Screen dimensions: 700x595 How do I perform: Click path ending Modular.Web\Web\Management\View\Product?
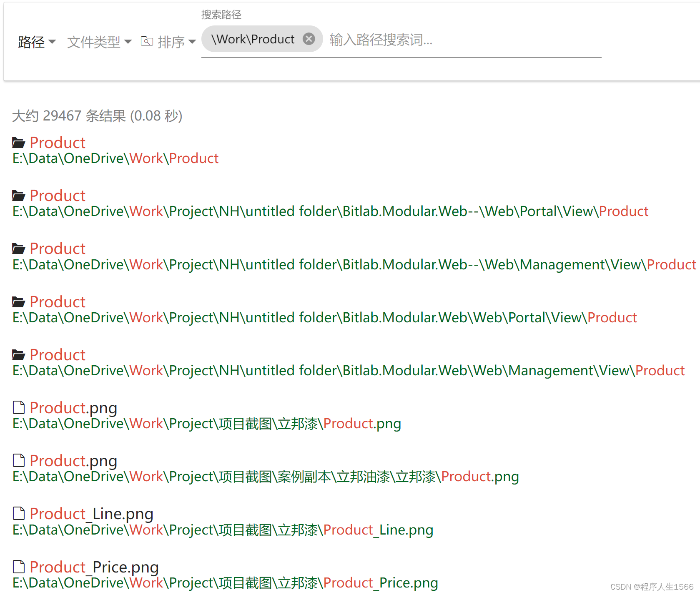349,371
